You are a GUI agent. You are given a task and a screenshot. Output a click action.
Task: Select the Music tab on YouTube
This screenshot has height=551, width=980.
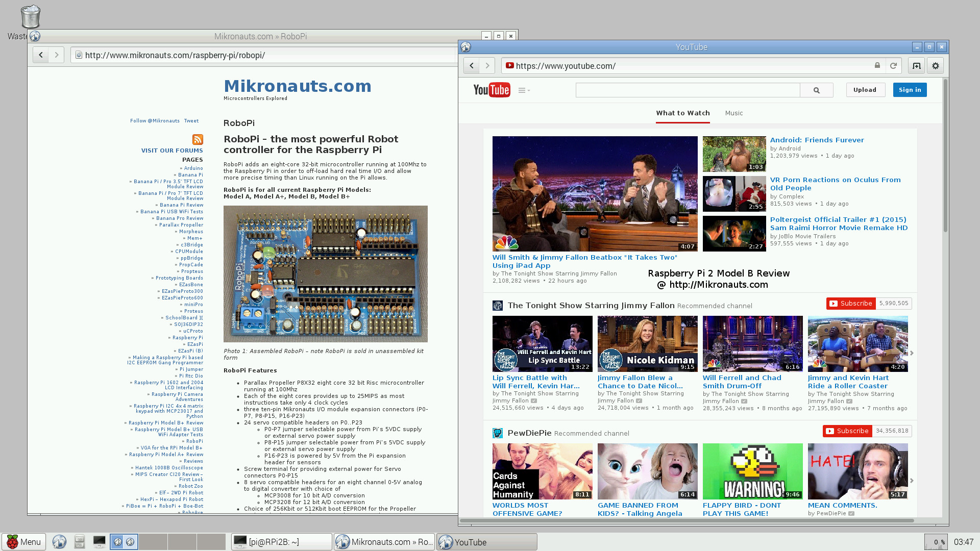[x=734, y=113]
